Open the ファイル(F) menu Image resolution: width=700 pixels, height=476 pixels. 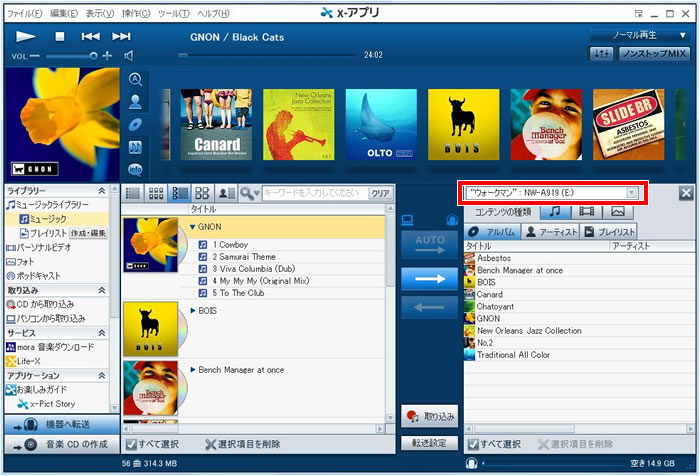(26, 12)
